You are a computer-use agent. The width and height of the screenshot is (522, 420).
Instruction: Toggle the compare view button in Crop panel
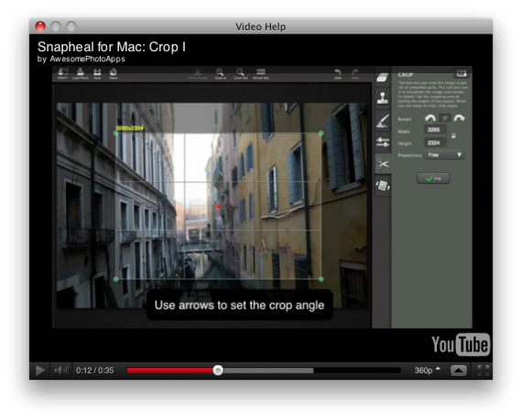(x=461, y=73)
